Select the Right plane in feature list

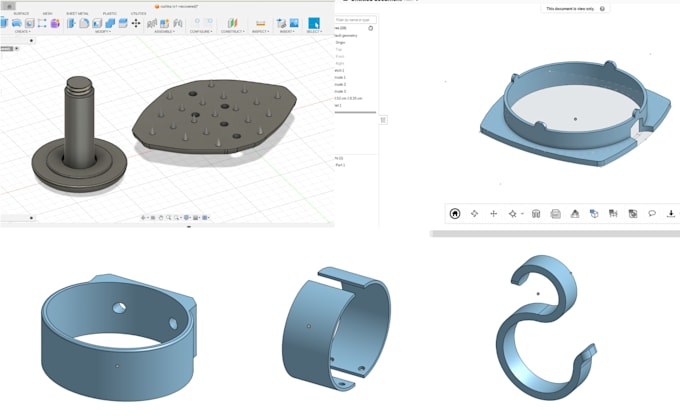coord(340,63)
